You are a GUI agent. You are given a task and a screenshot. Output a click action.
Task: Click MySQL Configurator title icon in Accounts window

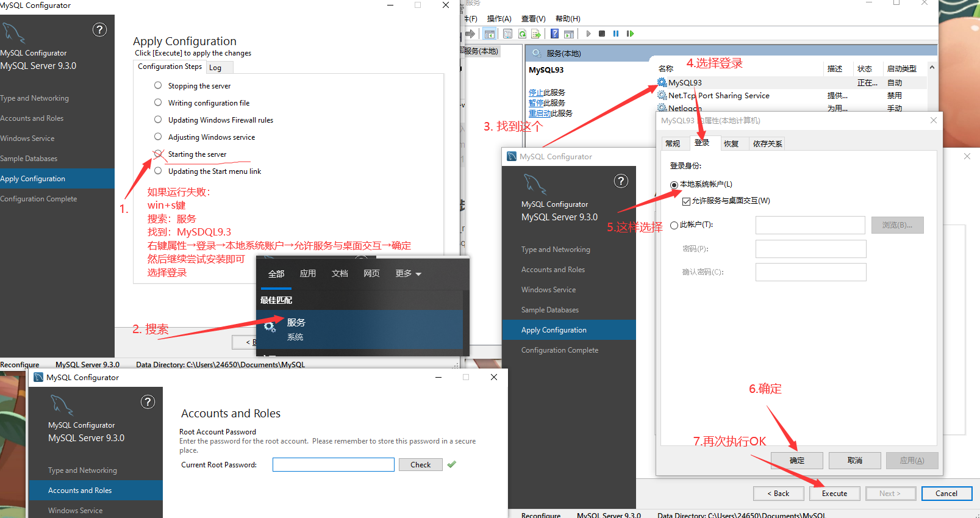click(38, 377)
